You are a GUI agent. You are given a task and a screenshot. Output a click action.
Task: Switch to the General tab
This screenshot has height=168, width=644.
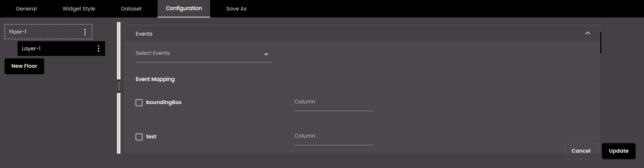coord(26,9)
